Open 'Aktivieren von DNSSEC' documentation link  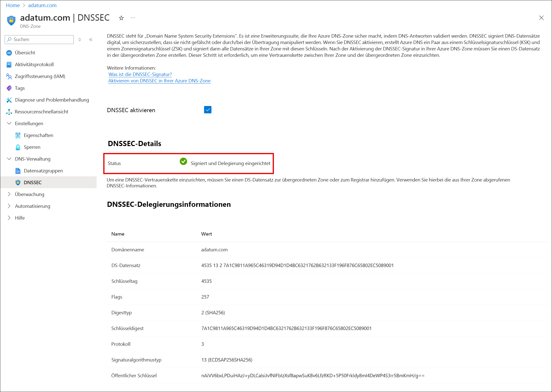[159, 81]
